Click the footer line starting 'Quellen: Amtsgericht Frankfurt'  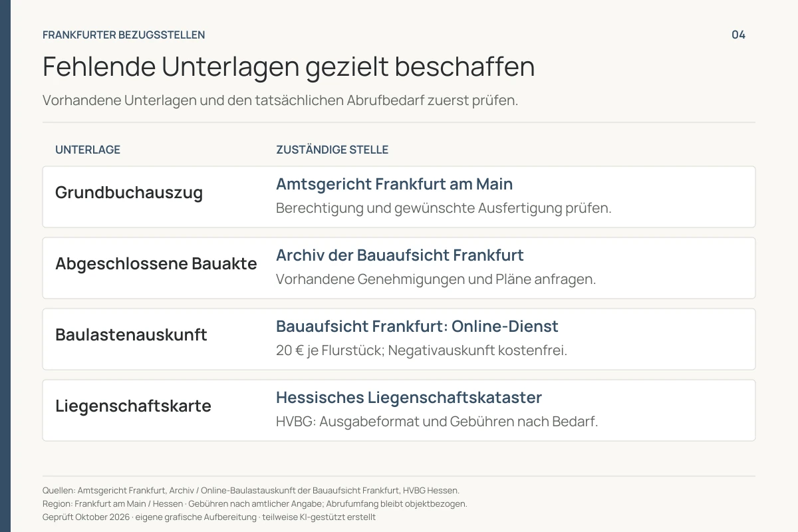click(x=251, y=490)
